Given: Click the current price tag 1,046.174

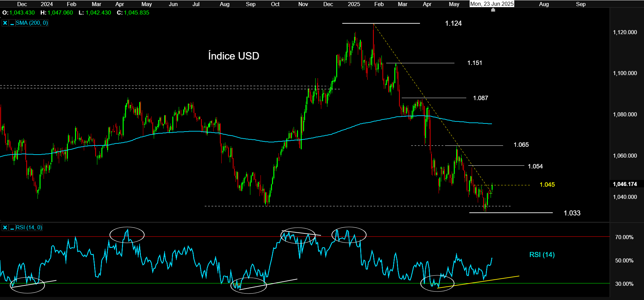Looking at the screenshot, I should click(625, 184).
